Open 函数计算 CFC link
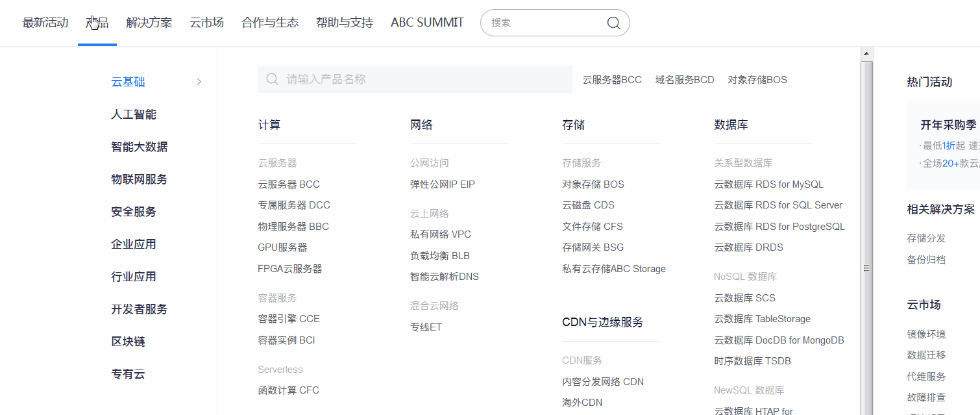 288,390
